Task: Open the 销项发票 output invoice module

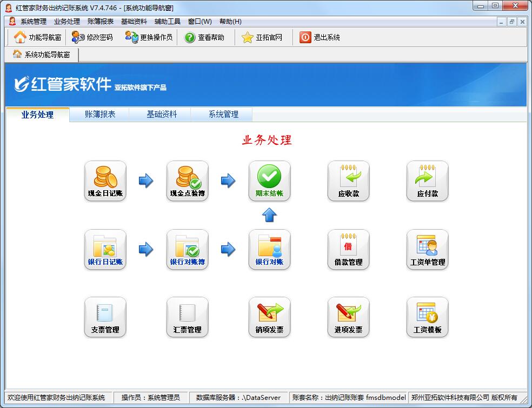Action: coord(269,317)
